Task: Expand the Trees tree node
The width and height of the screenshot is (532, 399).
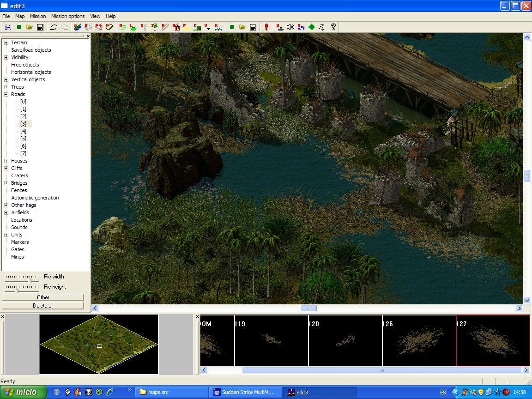Action: tap(6, 87)
